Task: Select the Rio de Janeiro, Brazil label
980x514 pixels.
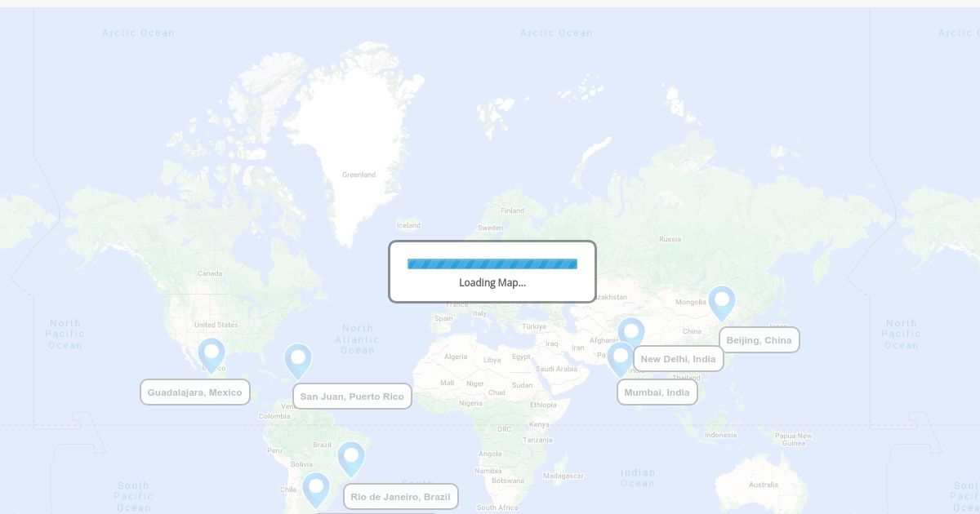Action: (401, 497)
